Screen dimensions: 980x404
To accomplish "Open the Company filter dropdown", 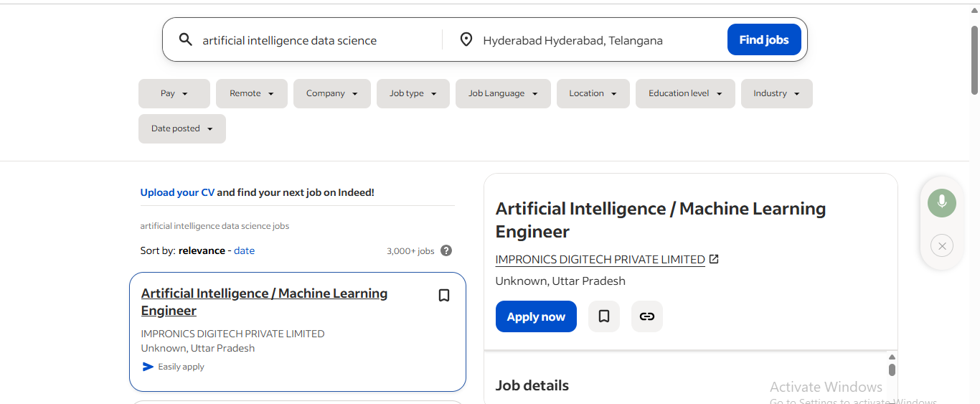I will pyautogui.click(x=332, y=93).
